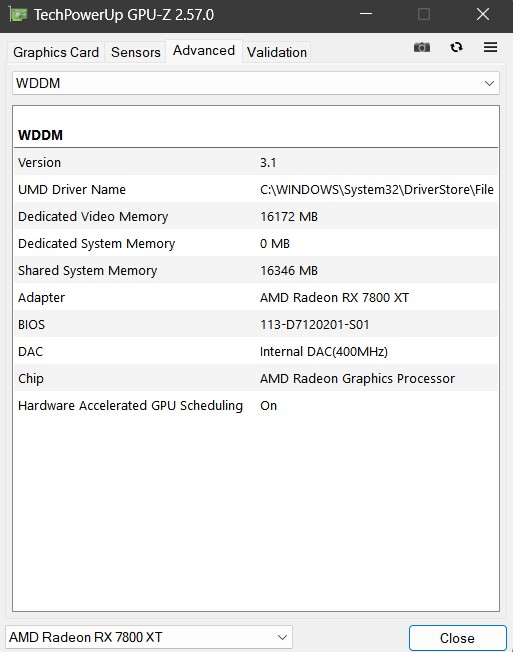Click the GPU-Z app icon in title bar
The width and height of the screenshot is (513, 652).
coord(18,15)
